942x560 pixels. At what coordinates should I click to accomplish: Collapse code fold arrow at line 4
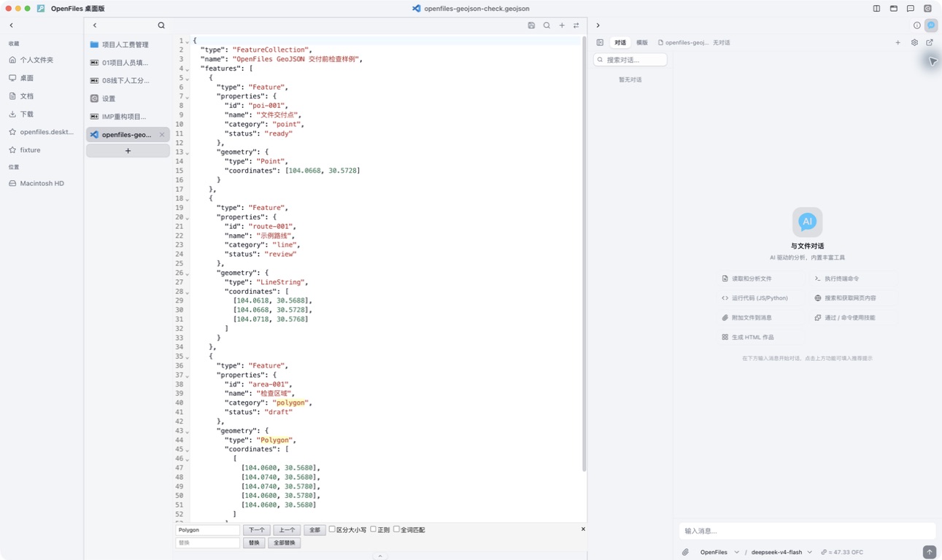tap(188, 70)
